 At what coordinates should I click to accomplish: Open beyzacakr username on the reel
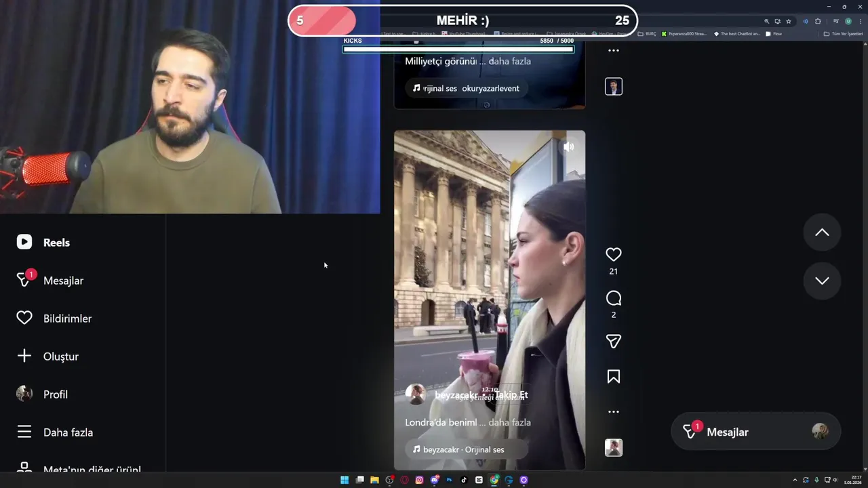pyautogui.click(x=456, y=394)
